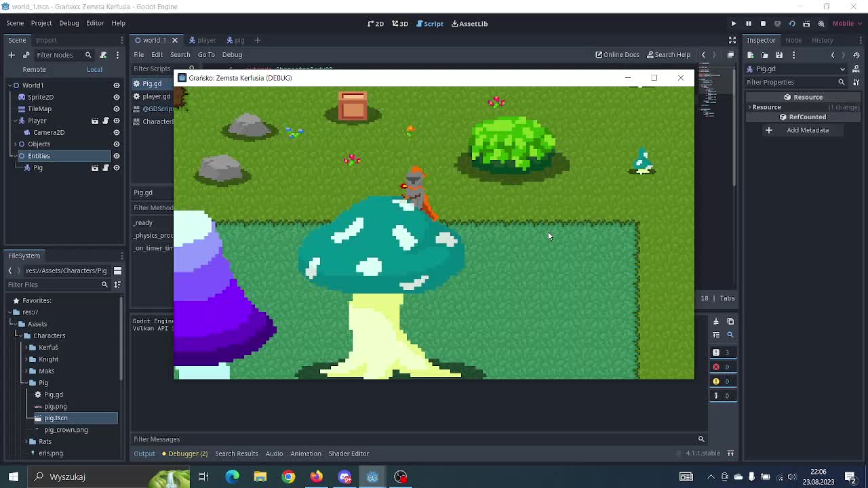
Task: Toggle visibility of the Sprite2D node
Action: tap(116, 97)
